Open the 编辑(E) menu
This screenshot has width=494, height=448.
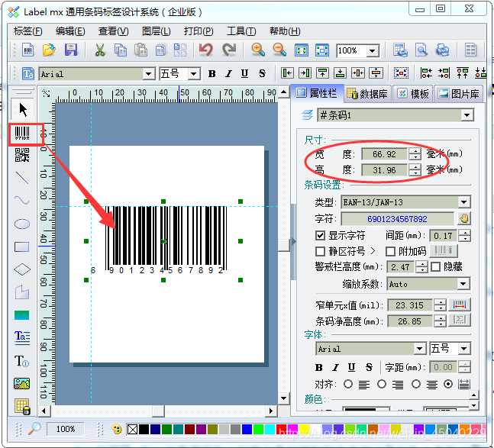click(70, 31)
